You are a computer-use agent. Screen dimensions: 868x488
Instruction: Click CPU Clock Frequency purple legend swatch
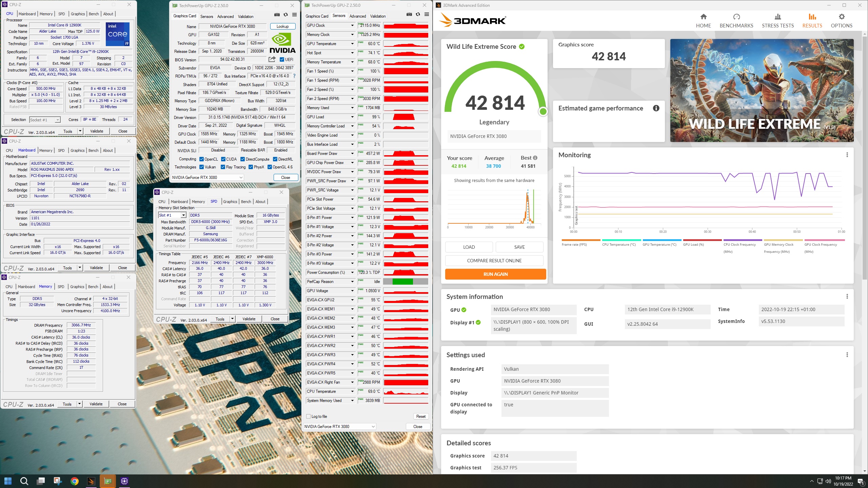pos(743,240)
